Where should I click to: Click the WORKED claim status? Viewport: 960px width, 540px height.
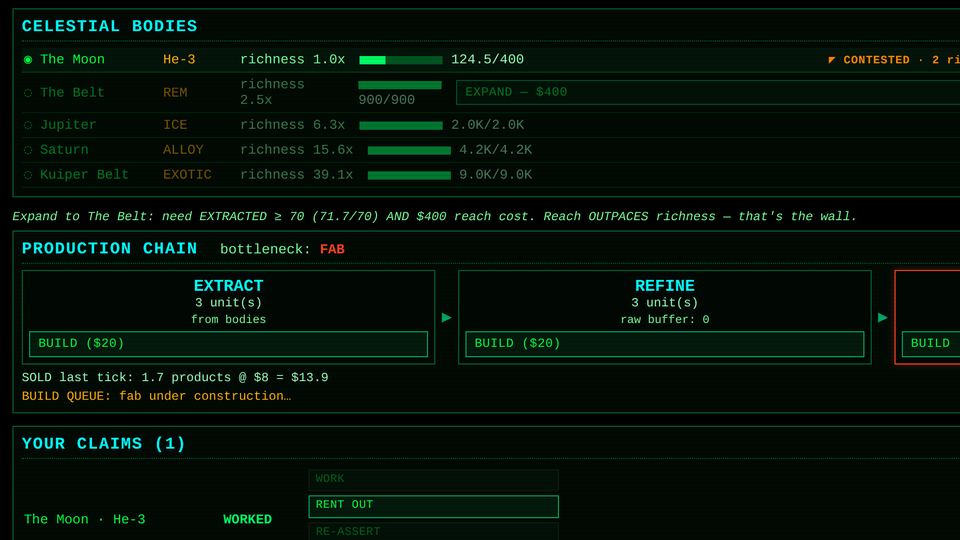coord(247,519)
